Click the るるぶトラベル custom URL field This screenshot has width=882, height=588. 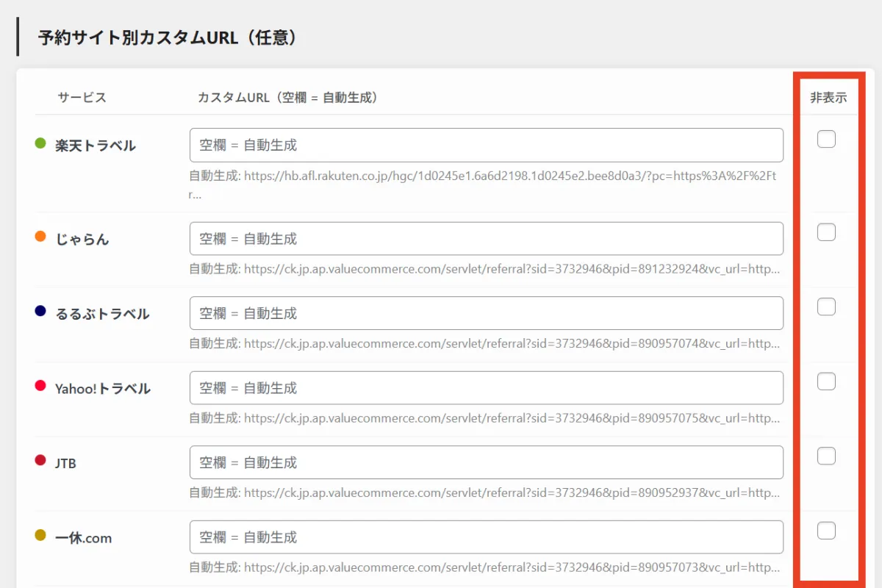[487, 313]
